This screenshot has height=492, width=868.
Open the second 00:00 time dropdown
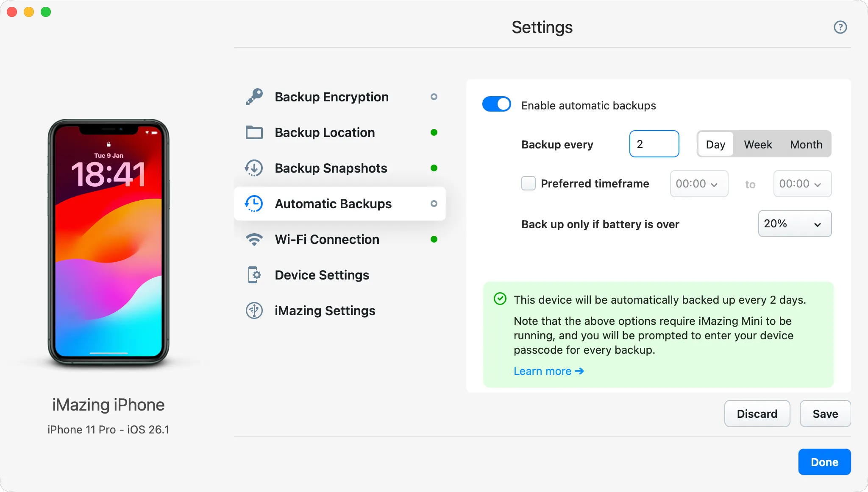click(802, 184)
